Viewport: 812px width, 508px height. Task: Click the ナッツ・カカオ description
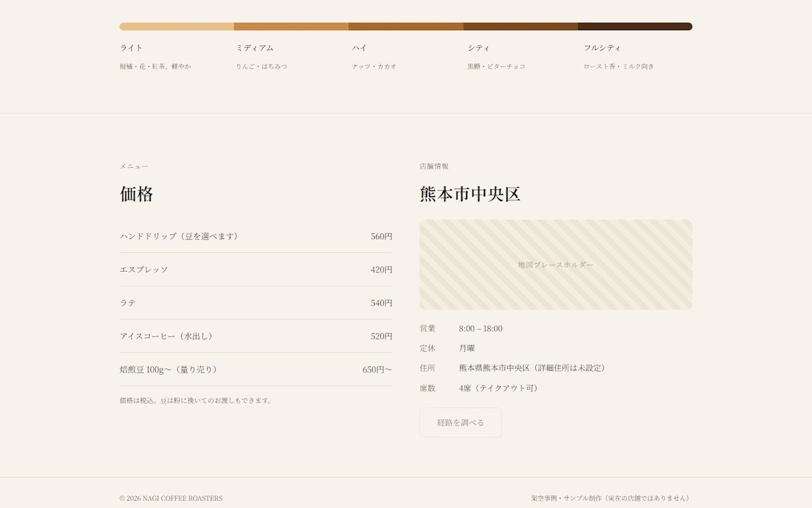click(374, 67)
